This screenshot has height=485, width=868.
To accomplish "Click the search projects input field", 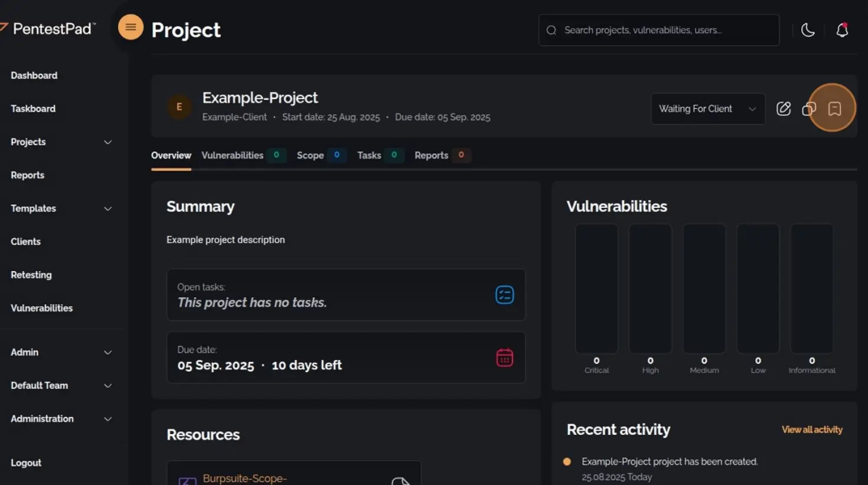I will click(x=658, y=30).
